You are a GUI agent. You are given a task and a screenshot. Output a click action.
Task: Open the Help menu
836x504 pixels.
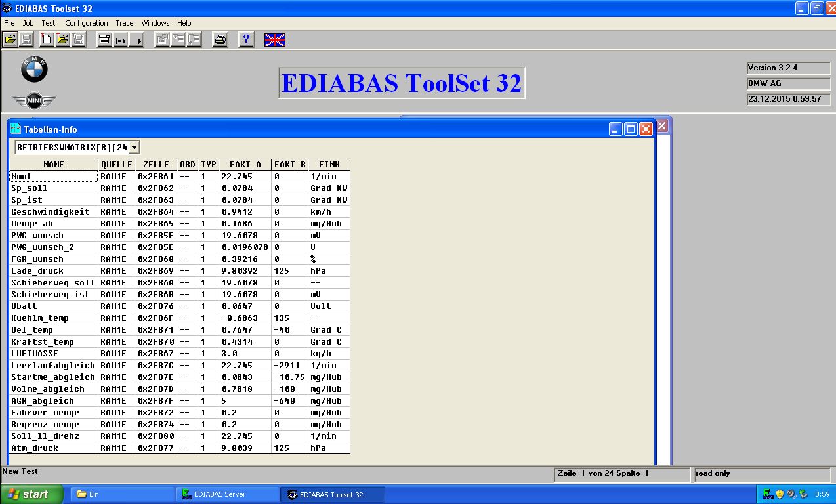[x=184, y=23]
